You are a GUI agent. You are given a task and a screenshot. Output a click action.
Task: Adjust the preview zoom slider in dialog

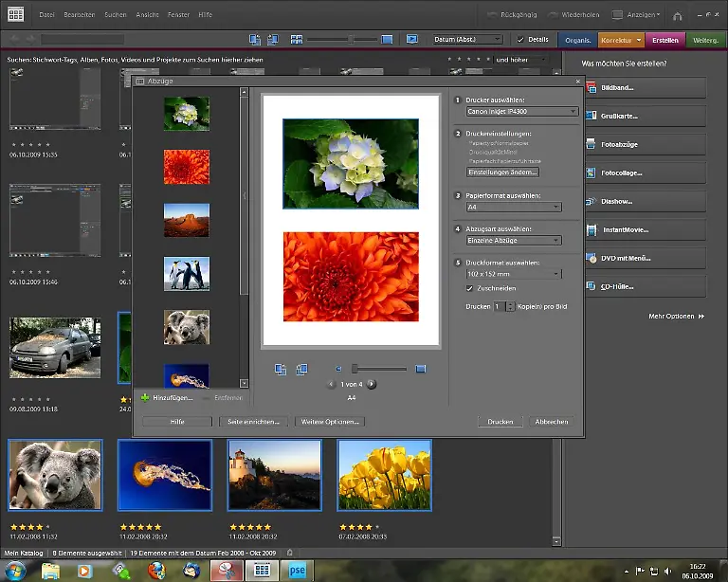pos(355,369)
